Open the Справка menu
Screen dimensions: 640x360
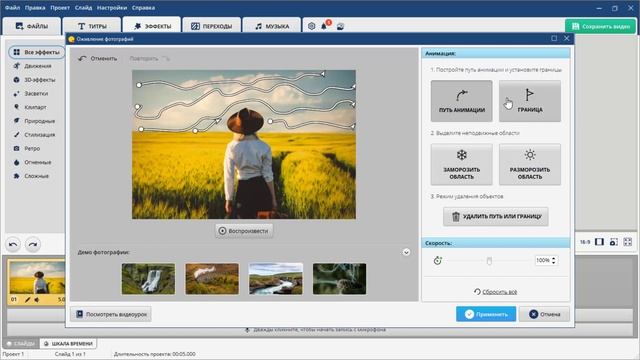tap(143, 8)
